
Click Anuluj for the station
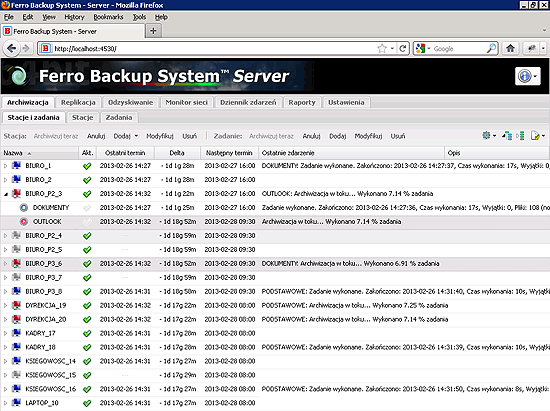[96, 136]
